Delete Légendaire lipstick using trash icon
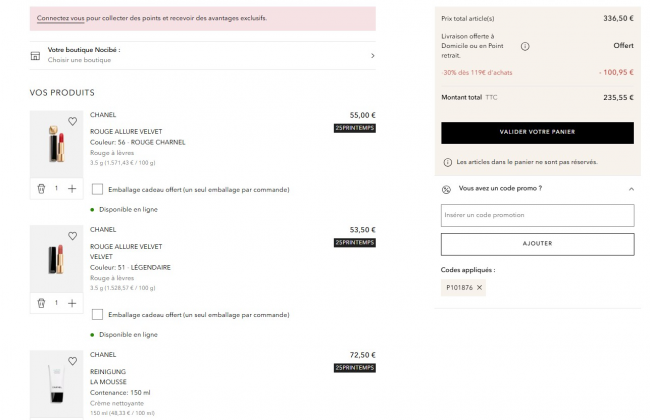 [x=41, y=303]
